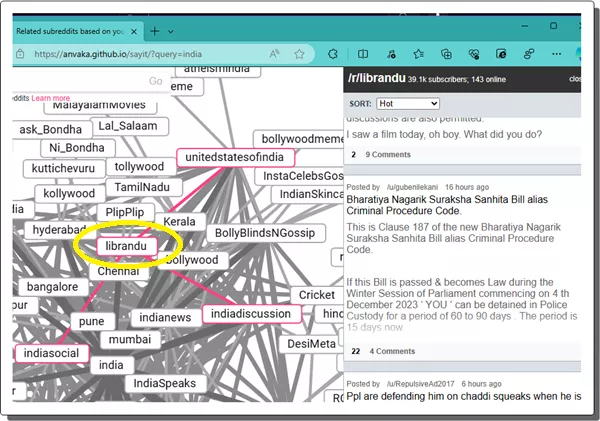The image size is (600, 421).
Task: Open Browser essentials heart icon
Action: pos(474,54)
